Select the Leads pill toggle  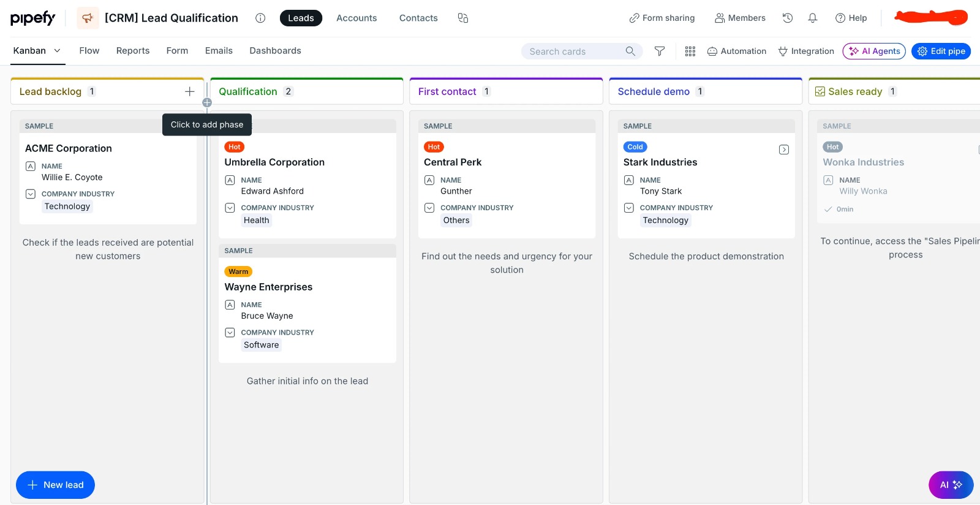[x=301, y=18]
